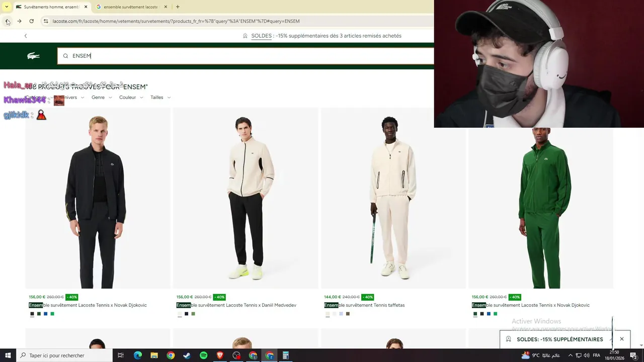The image size is (644, 362).
Task: Open the cream jacket black pants product image
Action: click(x=246, y=198)
